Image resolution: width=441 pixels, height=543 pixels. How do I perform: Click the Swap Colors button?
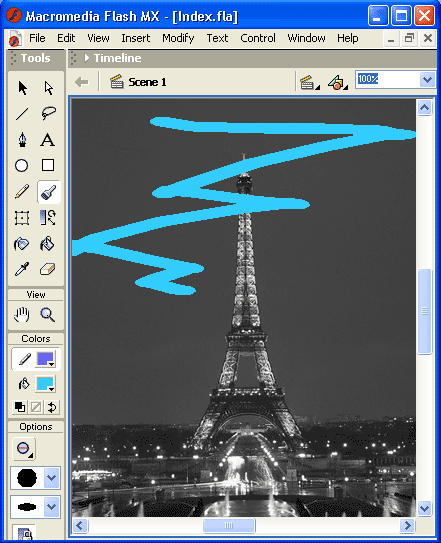[x=52, y=408]
